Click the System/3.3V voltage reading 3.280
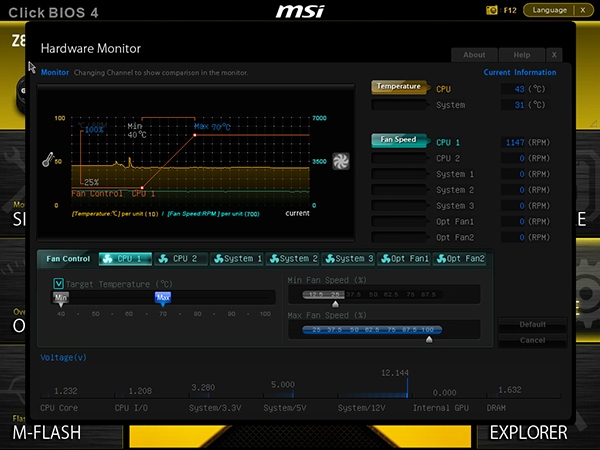 [x=203, y=388]
